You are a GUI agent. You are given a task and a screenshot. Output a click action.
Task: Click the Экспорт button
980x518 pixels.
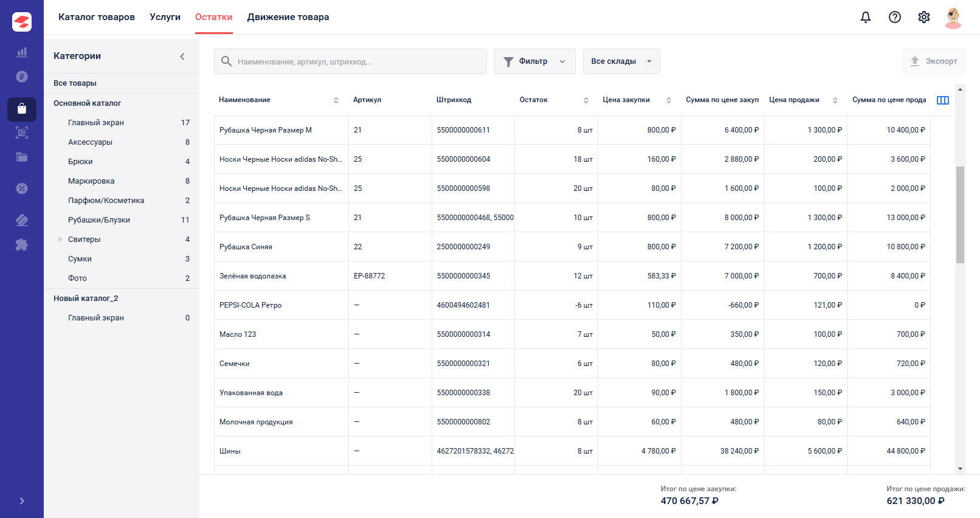(x=934, y=61)
